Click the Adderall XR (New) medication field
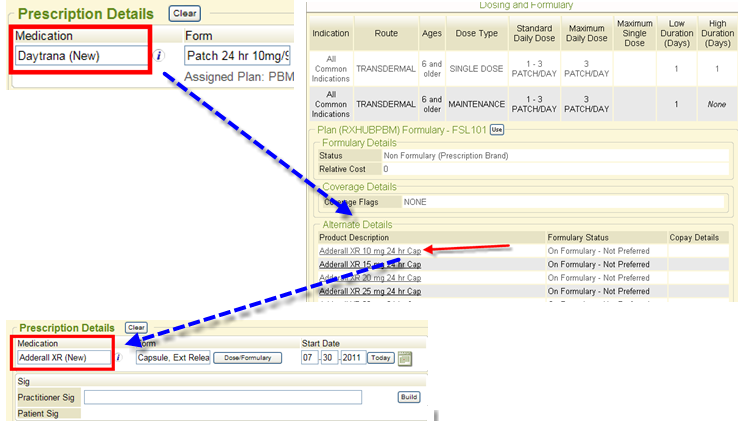 pos(62,358)
